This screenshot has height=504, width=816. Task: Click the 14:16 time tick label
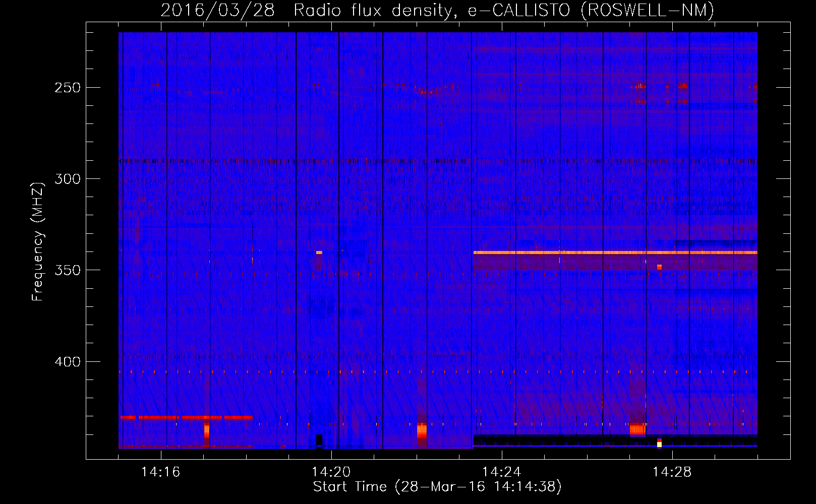160,472
